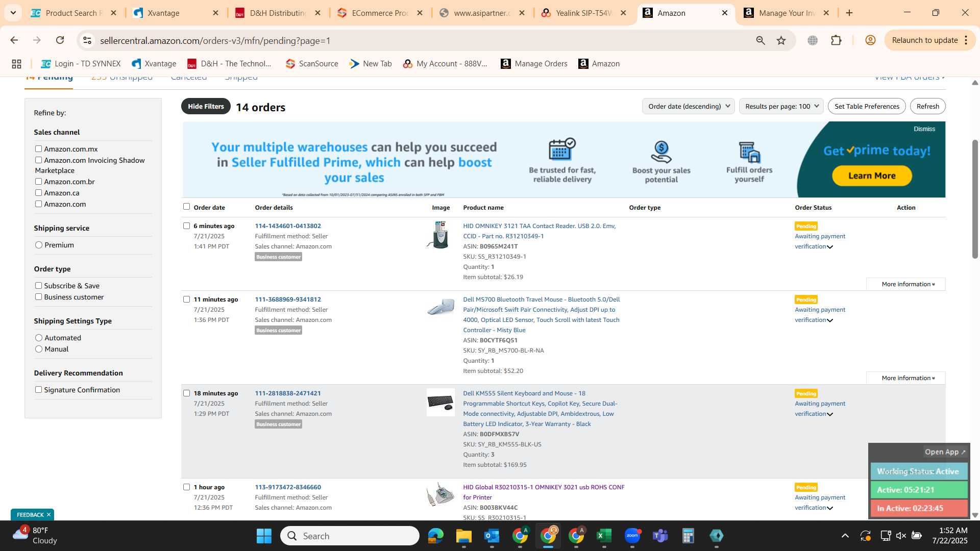
Task: Select the Premium shipping service radio
Action: (x=39, y=245)
